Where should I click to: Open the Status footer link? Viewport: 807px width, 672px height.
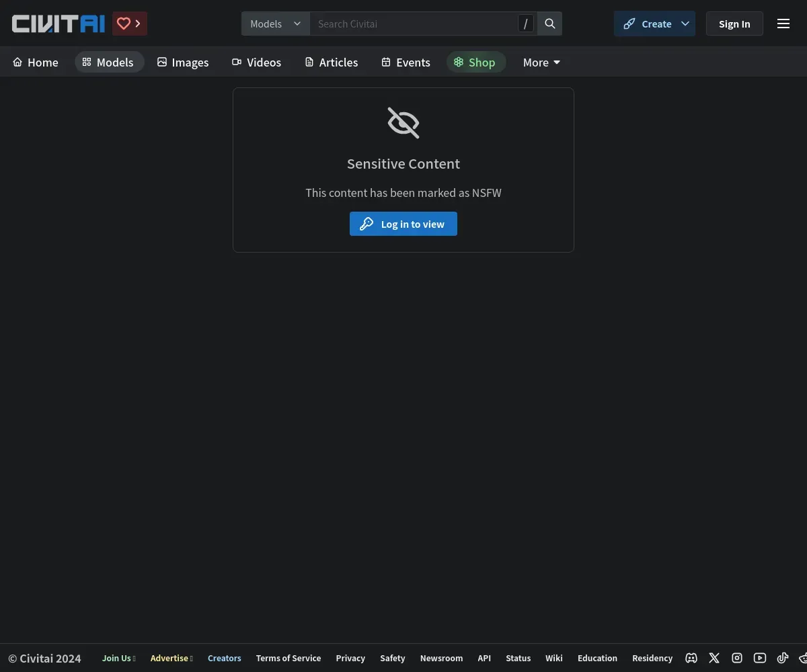518,658
